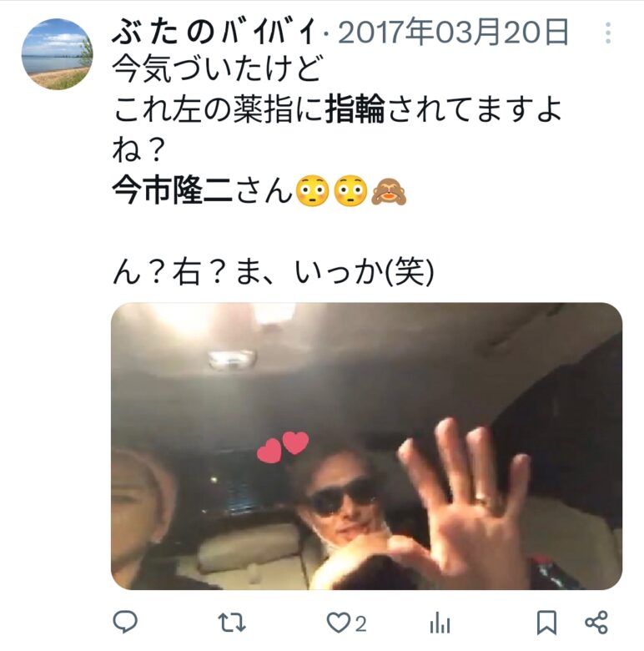Open the reply speech bubble icon

pos(125,622)
